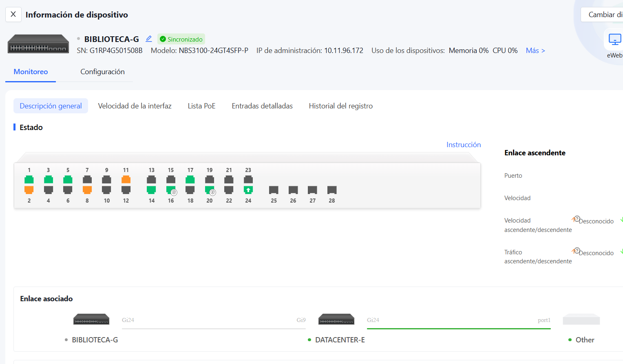The width and height of the screenshot is (623, 364).
Task: Click the Other device icon
Action: point(581,319)
